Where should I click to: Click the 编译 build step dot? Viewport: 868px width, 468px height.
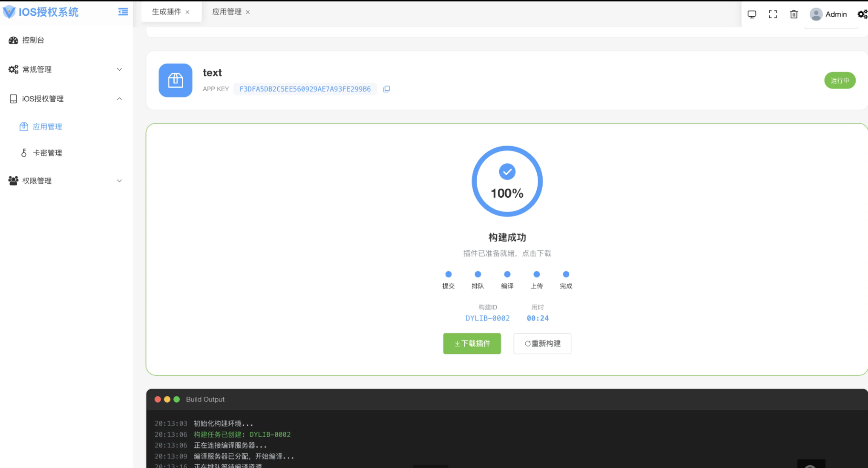(x=507, y=274)
